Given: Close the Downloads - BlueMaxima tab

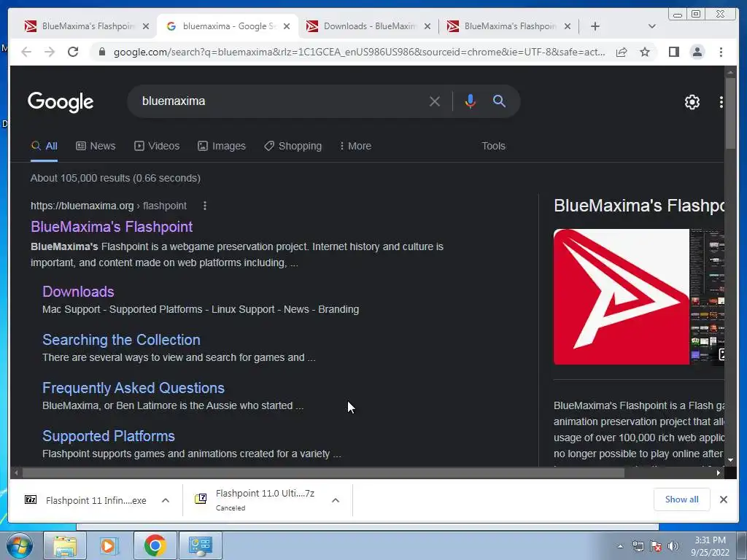Looking at the screenshot, I should coord(427,26).
